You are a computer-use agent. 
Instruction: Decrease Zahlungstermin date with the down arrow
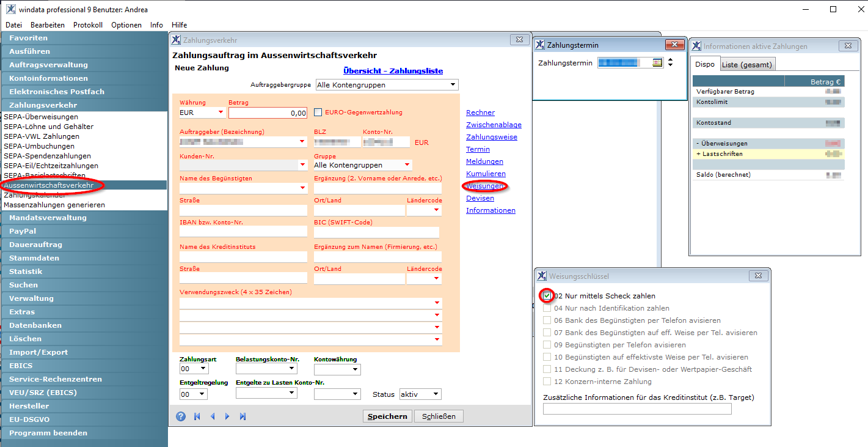tap(670, 65)
